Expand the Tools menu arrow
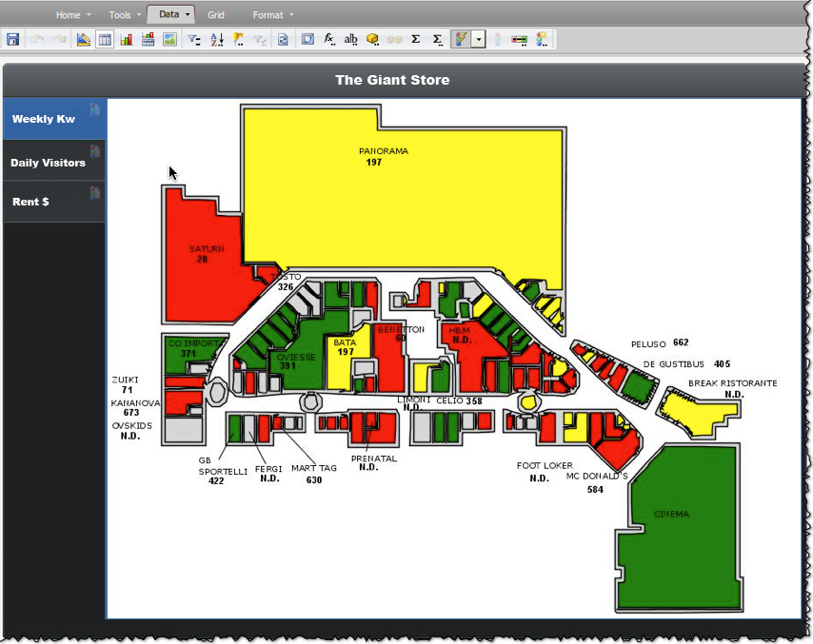Viewport: 813px width, 644px height. (x=139, y=15)
